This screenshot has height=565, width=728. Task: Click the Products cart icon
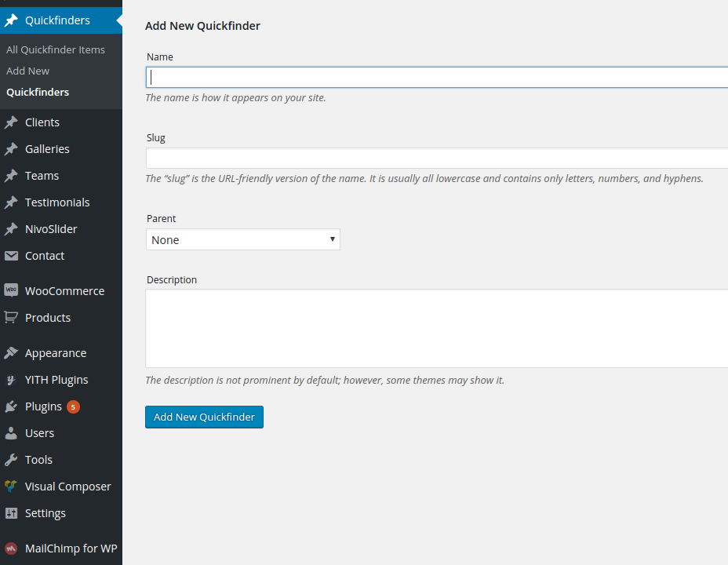coord(11,317)
